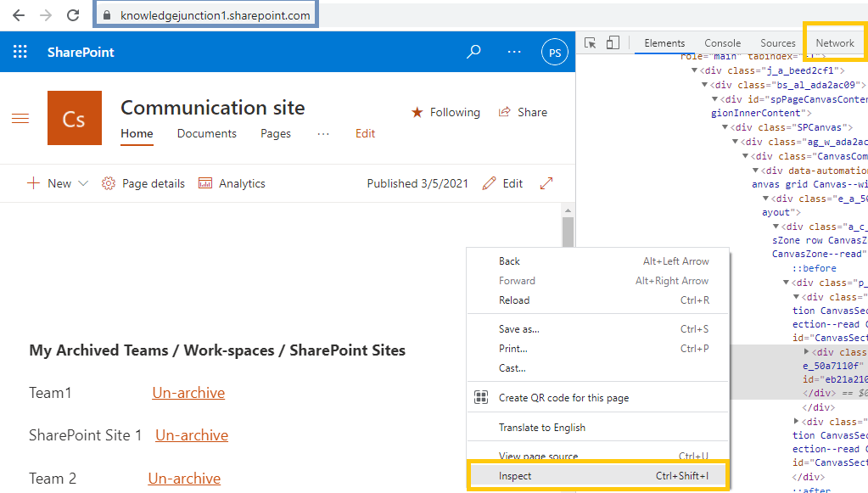This screenshot has height=493, width=868.
Task: Collapse the bs_al_ada2ac09 div node
Action: click(x=705, y=85)
